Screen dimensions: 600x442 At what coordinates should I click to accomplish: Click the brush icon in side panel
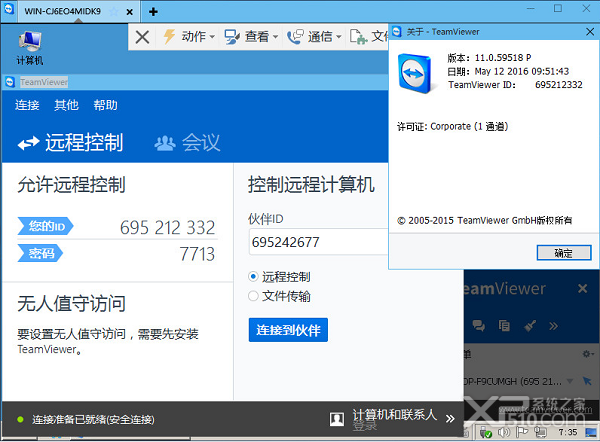pyautogui.click(x=530, y=326)
